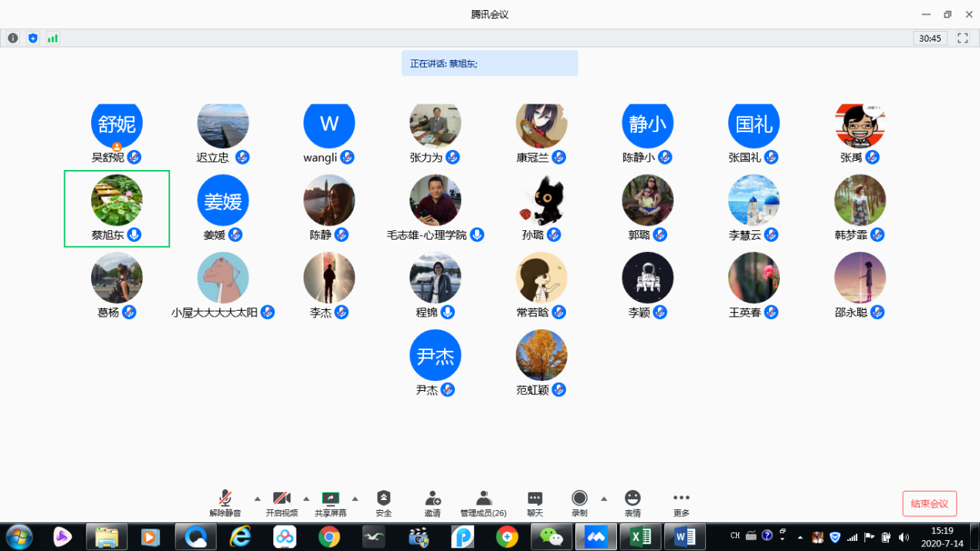Click the share screen icon
The image size is (980, 551).
pyautogui.click(x=331, y=498)
